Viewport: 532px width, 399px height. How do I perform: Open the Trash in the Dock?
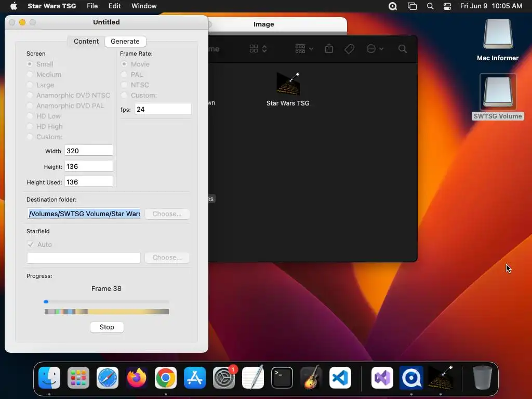click(x=483, y=378)
